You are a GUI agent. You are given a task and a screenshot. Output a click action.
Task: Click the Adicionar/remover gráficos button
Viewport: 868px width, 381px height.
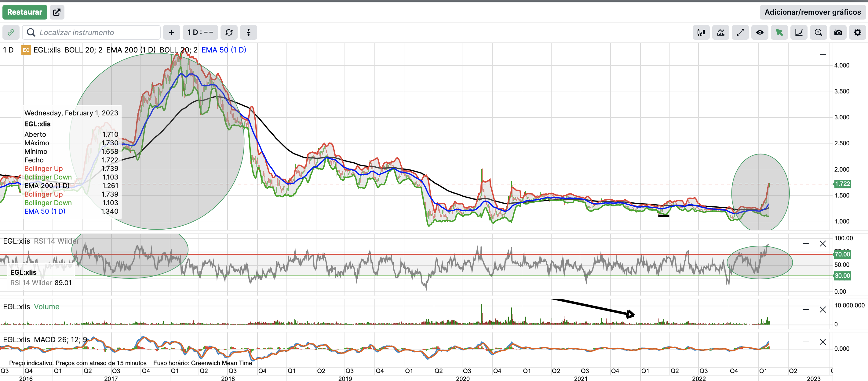[812, 12]
